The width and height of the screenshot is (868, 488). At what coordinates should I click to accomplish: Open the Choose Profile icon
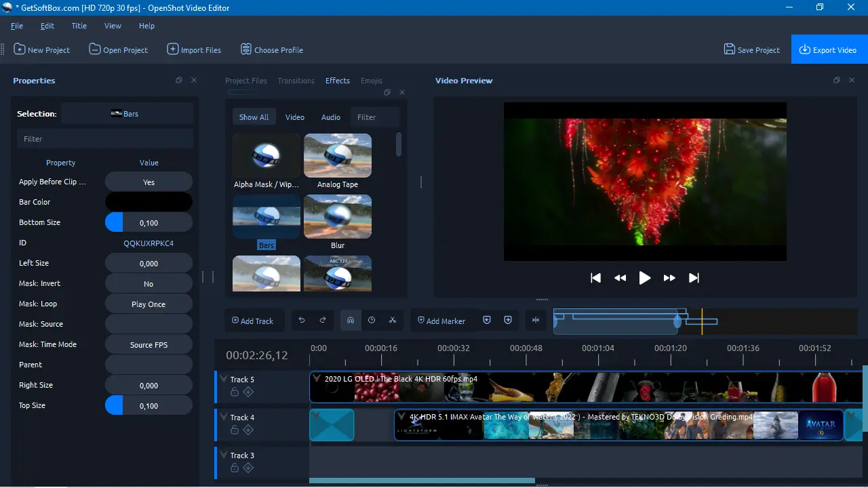coord(245,49)
